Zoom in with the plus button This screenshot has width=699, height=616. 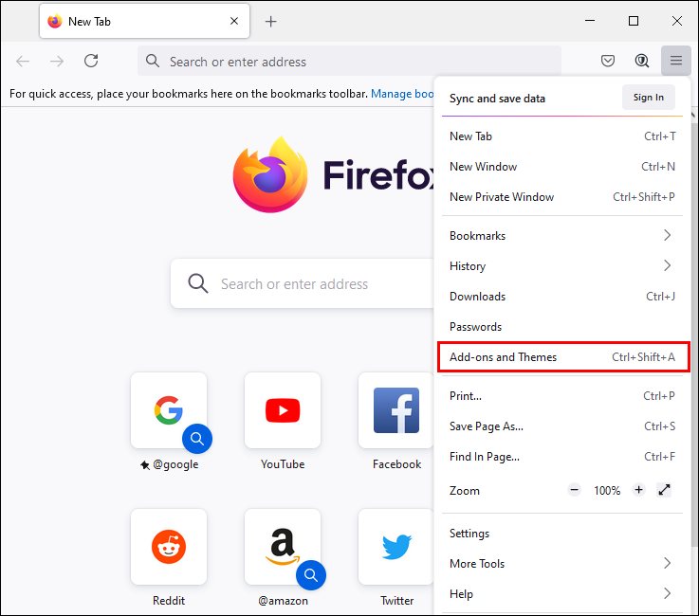[x=639, y=490]
